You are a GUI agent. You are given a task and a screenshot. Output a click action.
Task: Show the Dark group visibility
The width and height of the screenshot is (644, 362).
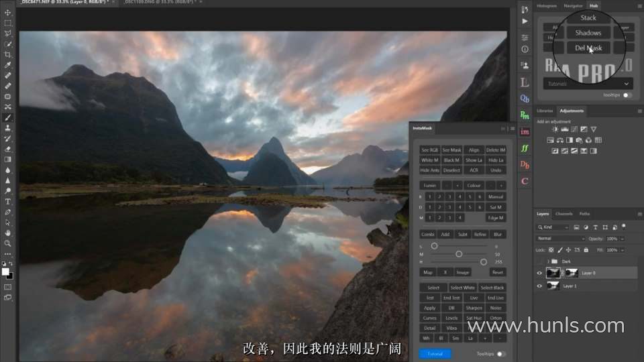(x=539, y=261)
